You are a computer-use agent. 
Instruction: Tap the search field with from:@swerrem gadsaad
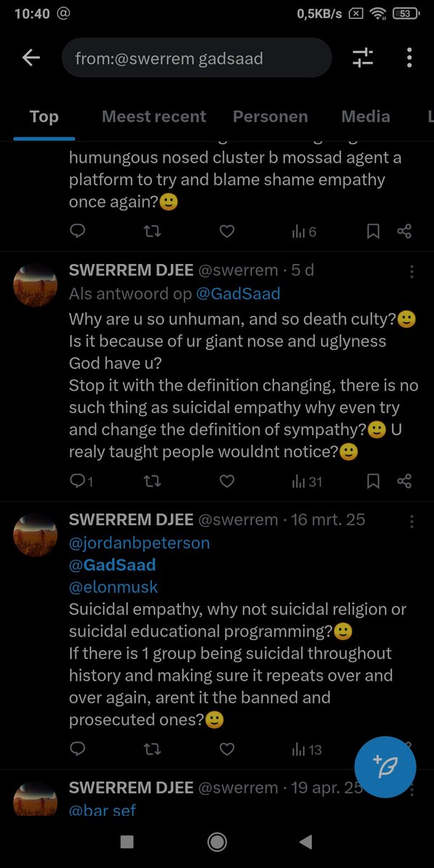(x=196, y=58)
